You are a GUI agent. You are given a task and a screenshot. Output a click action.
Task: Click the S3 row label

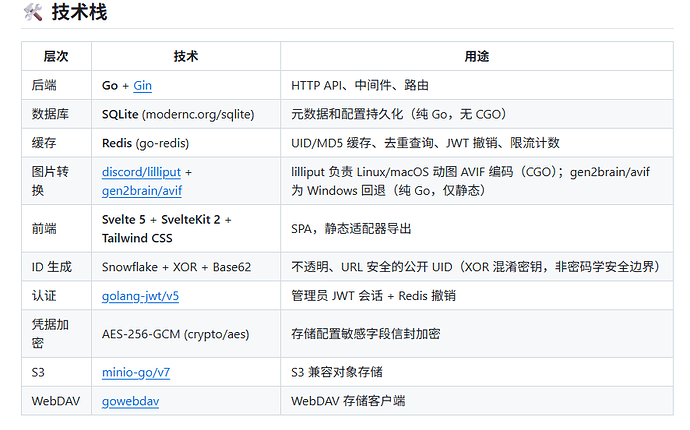pos(38,372)
